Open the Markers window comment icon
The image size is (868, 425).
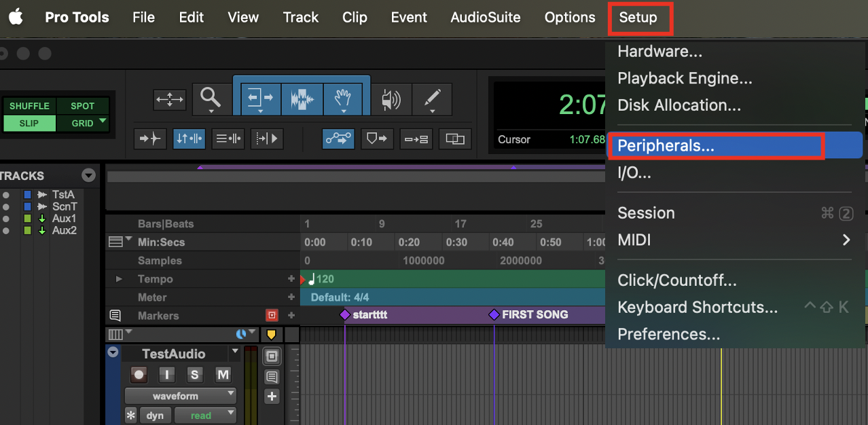(x=115, y=316)
